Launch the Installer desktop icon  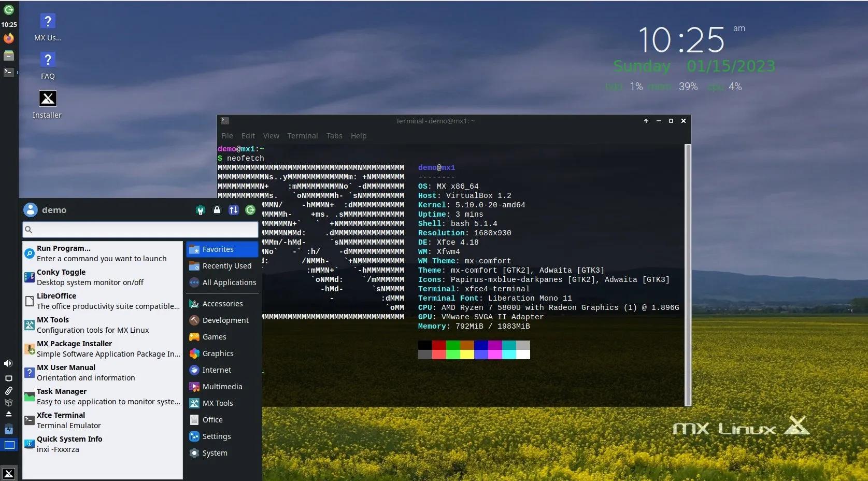click(47, 104)
